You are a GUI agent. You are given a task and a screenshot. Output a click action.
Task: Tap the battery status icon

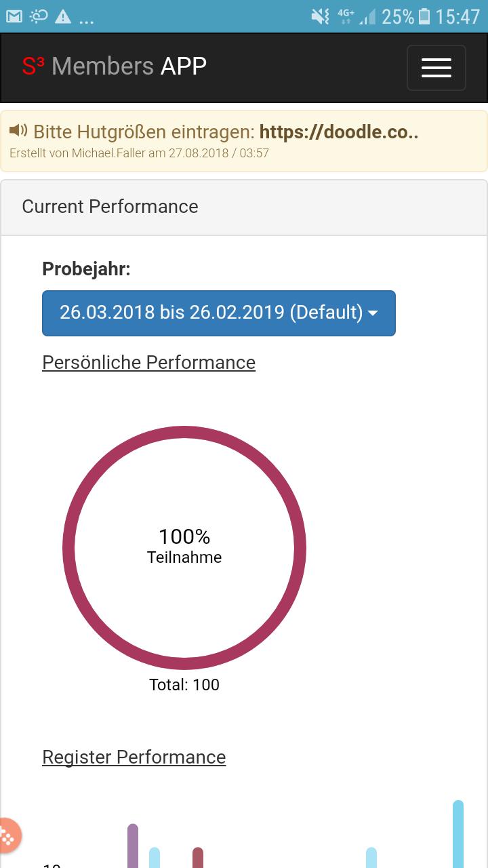(x=424, y=16)
